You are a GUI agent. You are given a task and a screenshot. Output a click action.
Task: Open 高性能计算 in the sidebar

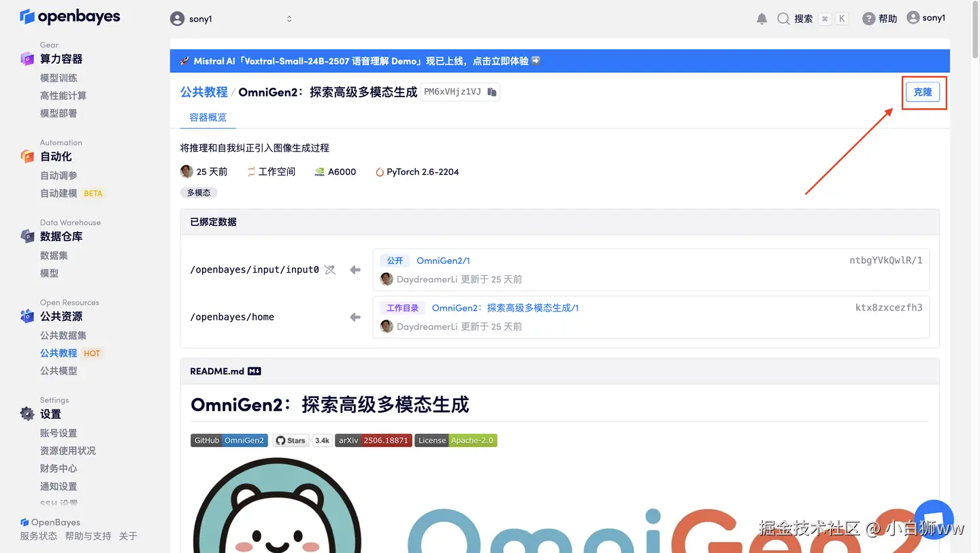[63, 95]
